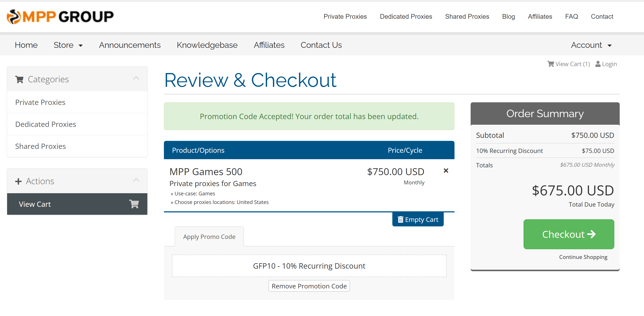The width and height of the screenshot is (644, 316).
Task: Click the MPP Games 500 product title
Action: 206,172
